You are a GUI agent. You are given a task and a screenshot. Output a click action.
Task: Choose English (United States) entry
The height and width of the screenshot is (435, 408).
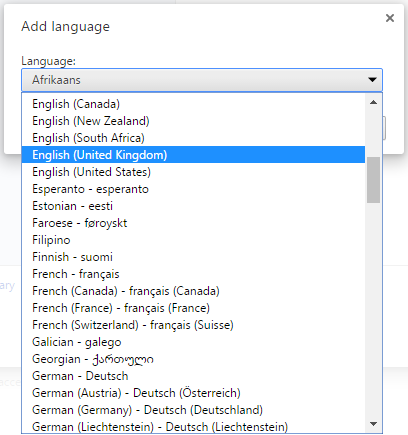[x=193, y=172]
